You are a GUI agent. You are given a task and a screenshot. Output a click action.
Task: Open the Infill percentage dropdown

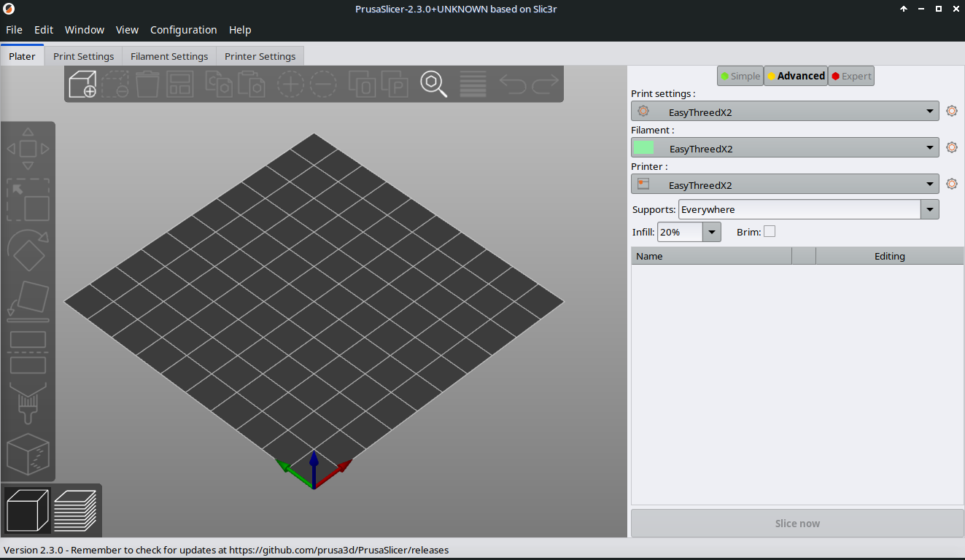[x=711, y=232]
